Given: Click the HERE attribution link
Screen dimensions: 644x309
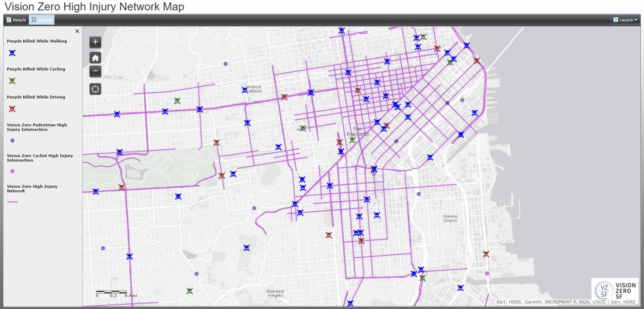Looking at the screenshot, I should pos(514,301).
